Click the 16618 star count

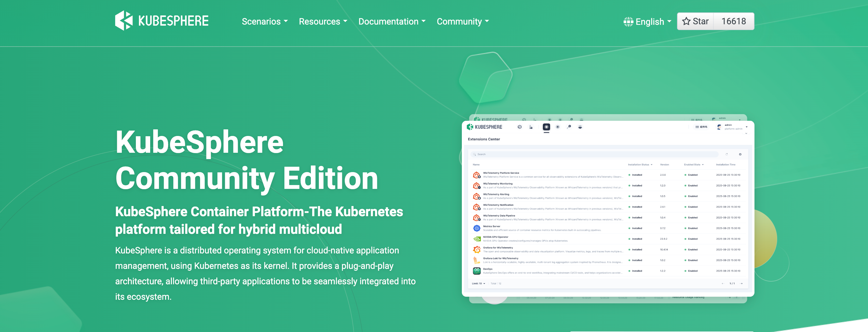click(734, 21)
